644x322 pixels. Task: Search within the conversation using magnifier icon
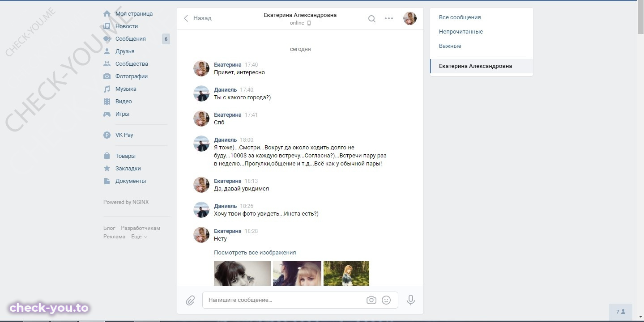click(372, 19)
